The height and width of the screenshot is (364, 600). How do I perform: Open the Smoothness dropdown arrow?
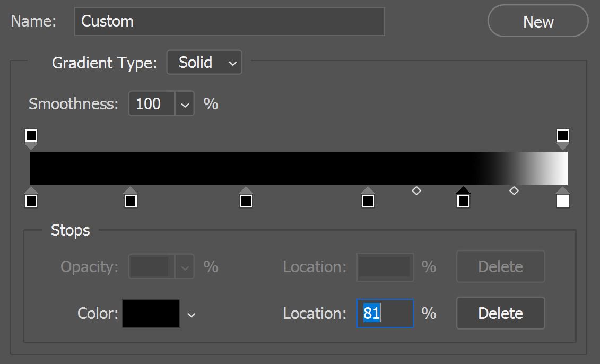point(185,103)
